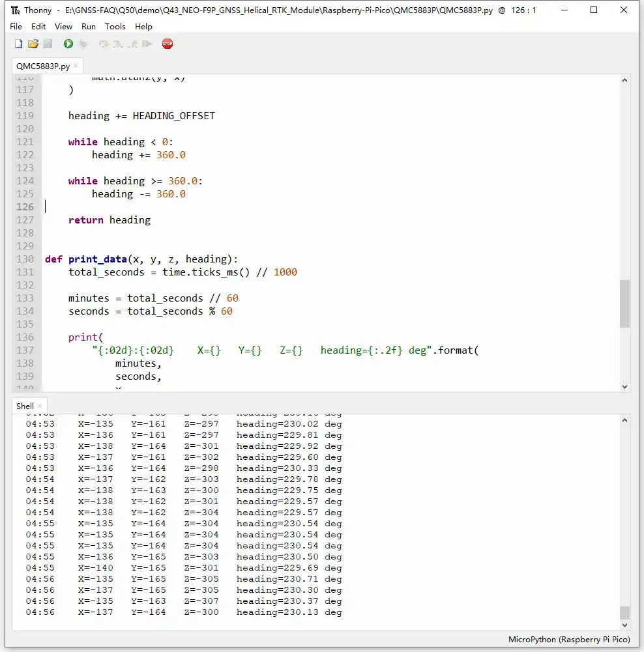Click 'while heading >= 360.0:' on line 124
644x652 pixels.
(x=135, y=181)
